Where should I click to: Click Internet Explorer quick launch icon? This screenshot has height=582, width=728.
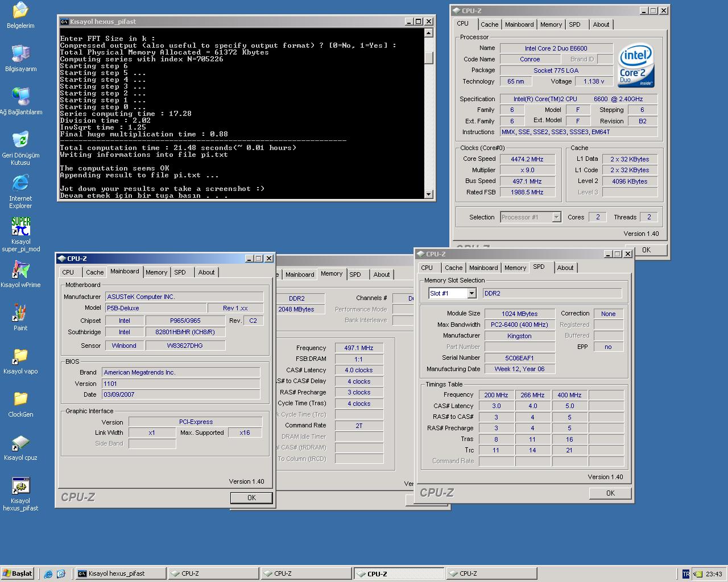click(48, 574)
